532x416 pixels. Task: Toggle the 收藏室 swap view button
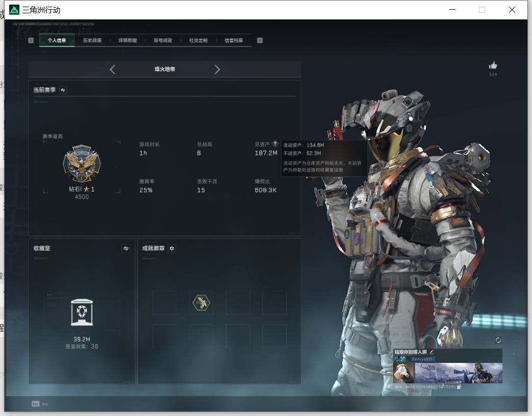[126, 249]
